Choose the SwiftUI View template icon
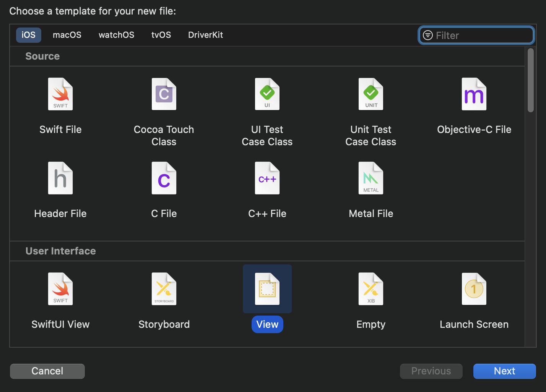 point(60,289)
